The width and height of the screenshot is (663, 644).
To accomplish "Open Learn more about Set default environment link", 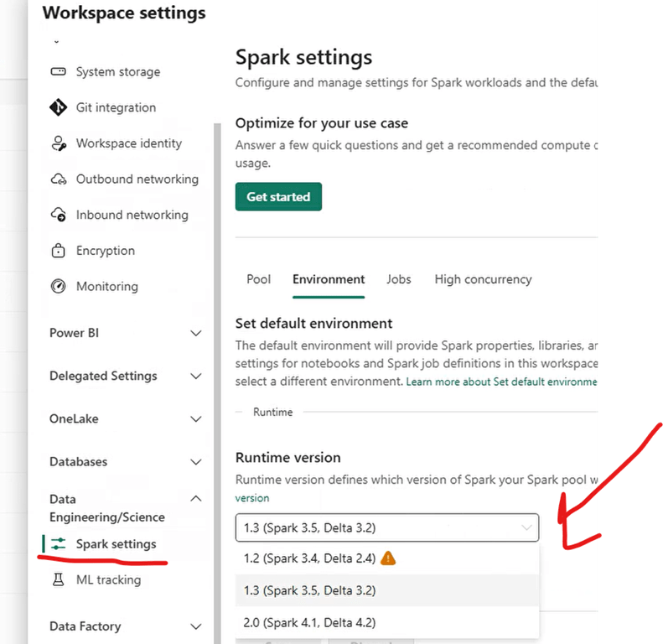I will coord(501,382).
